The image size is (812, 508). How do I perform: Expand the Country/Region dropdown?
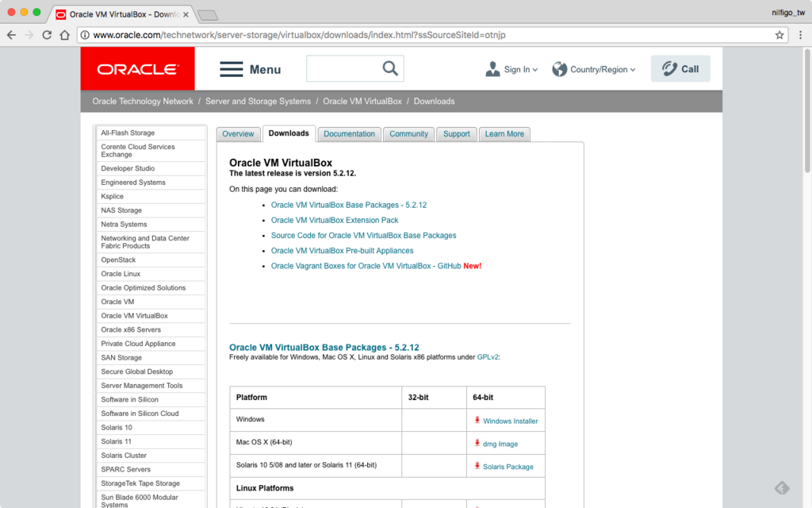click(603, 70)
